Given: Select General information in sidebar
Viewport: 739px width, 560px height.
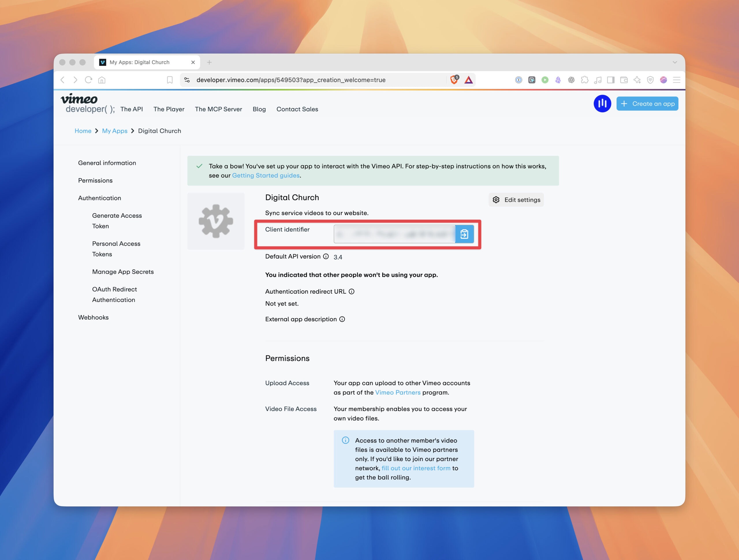Looking at the screenshot, I should coord(107,163).
